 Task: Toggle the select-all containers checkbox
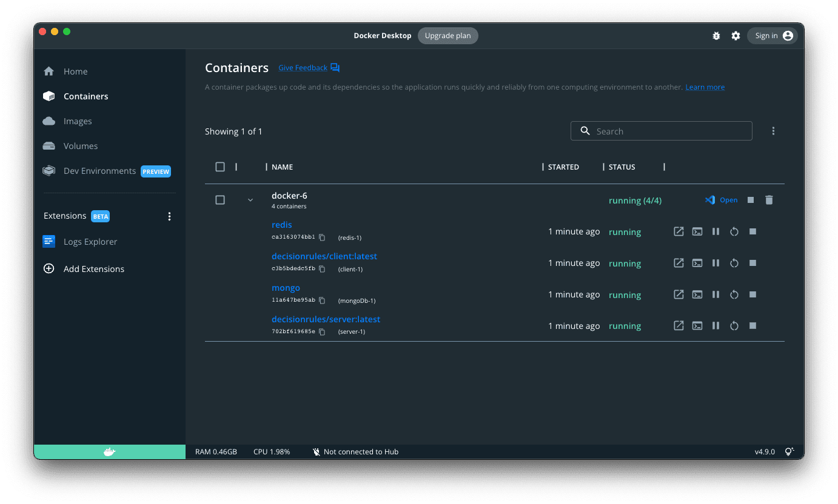pos(220,167)
